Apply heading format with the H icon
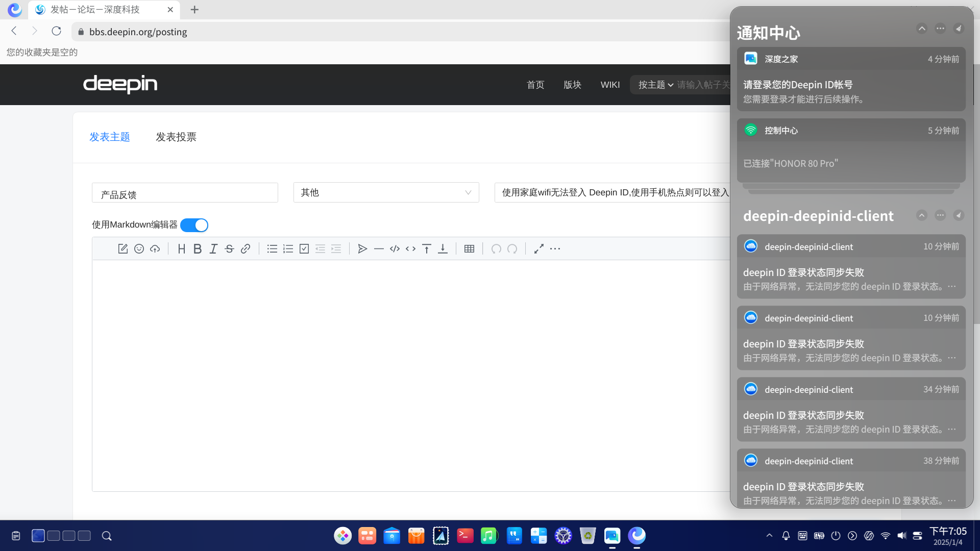Viewport: 980px width, 551px height. (x=181, y=248)
